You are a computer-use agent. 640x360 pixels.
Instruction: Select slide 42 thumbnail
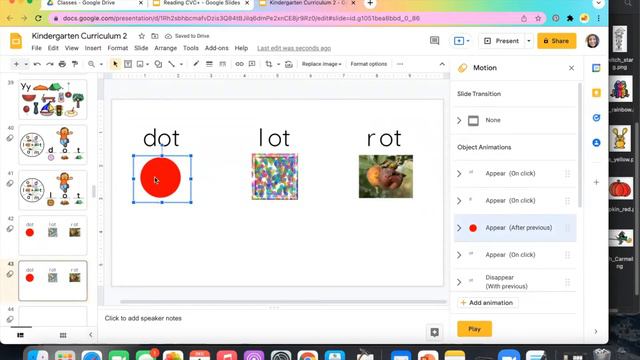point(53,235)
